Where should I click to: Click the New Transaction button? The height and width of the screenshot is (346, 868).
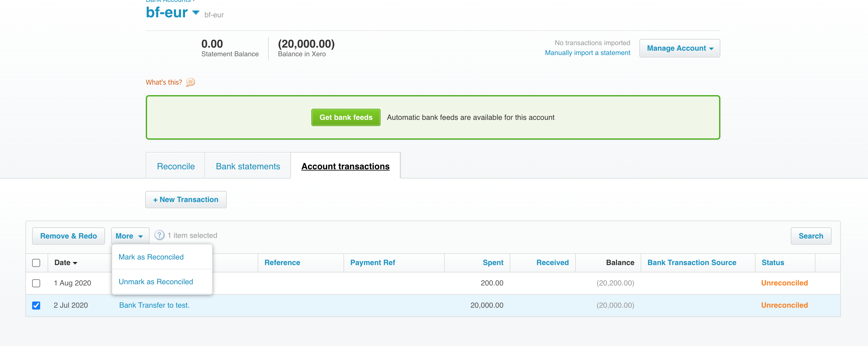[186, 200]
